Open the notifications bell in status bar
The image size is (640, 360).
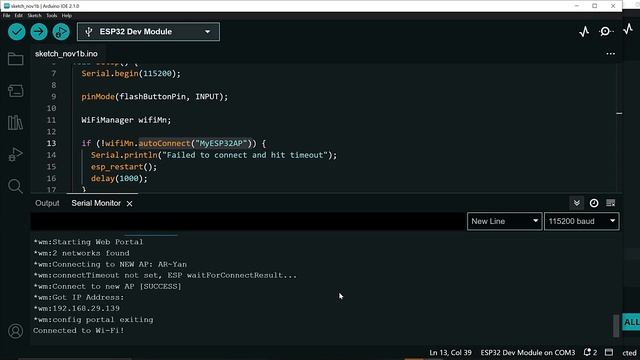(590, 352)
